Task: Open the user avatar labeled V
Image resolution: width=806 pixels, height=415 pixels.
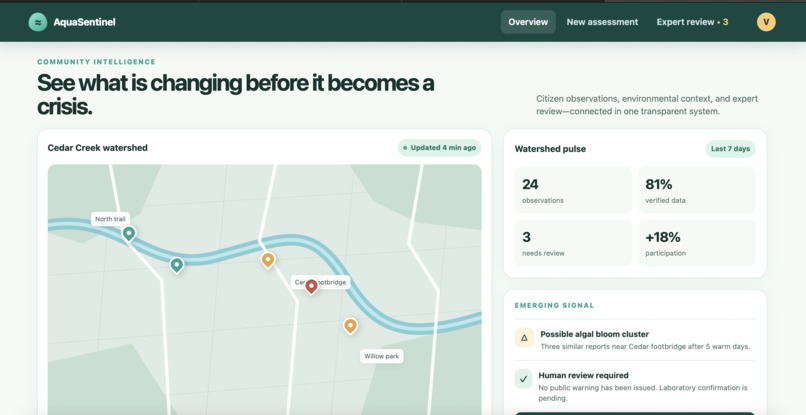Action: (766, 22)
